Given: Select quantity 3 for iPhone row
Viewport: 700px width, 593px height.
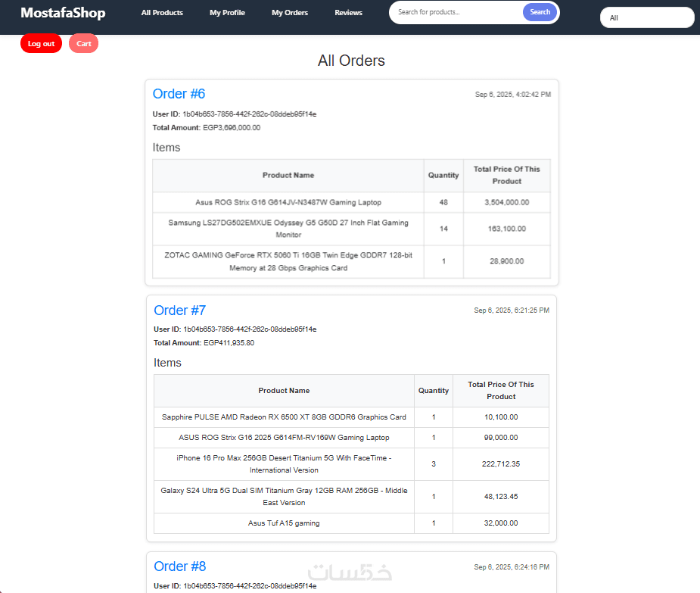Looking at the screenshot, I should tap(434, 463).
